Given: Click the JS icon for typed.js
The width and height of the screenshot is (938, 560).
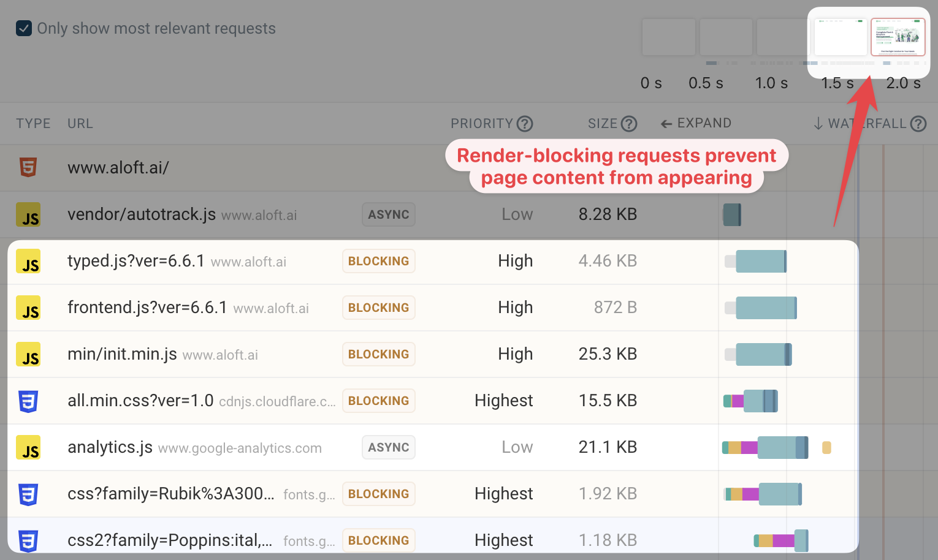Looking at the screenshot, I should [28, 261].
